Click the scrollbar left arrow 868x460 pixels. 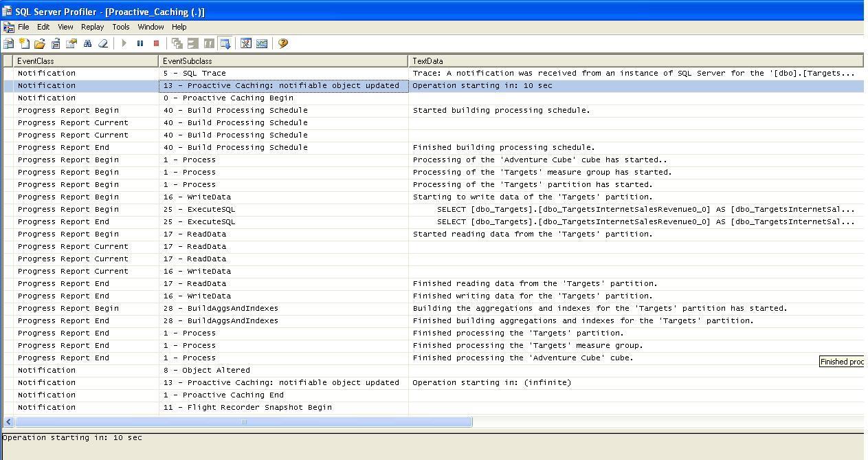click(x=8, y=421)
